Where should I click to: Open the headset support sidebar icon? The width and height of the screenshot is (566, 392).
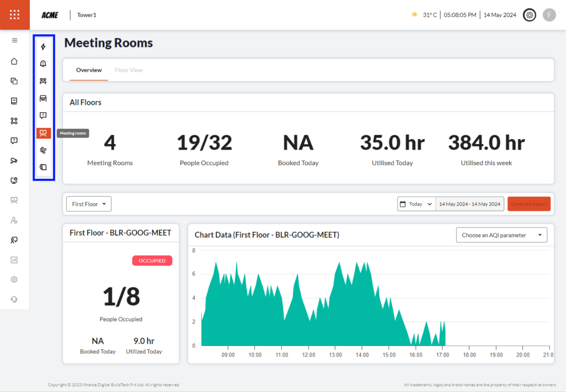tap(14, 299)
